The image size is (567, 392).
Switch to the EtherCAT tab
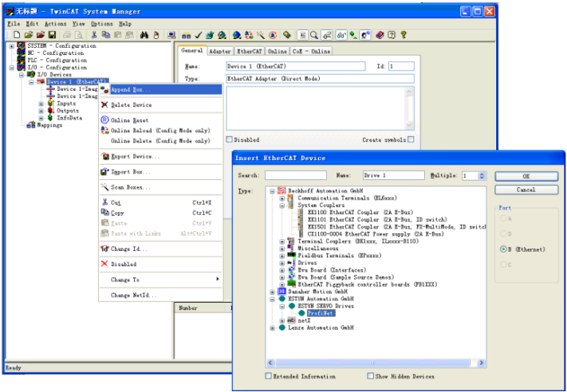(x=250, y=51)
